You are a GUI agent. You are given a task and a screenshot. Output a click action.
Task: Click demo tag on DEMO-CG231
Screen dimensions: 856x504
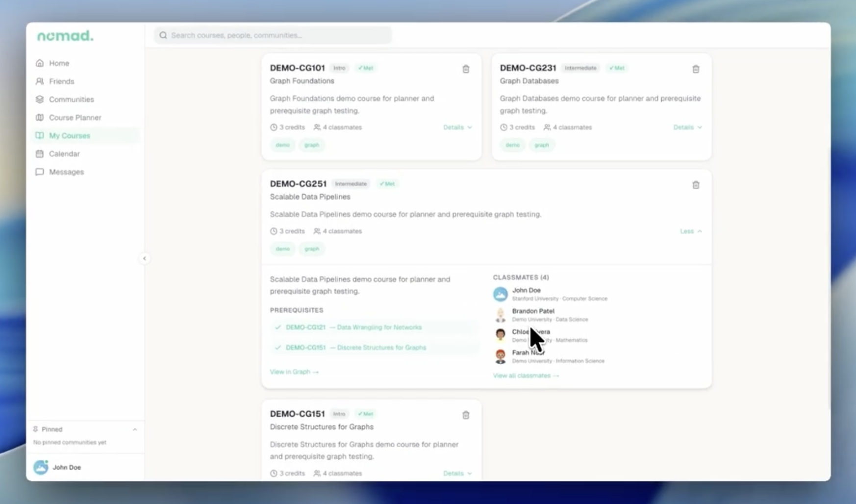coord(512,145)
